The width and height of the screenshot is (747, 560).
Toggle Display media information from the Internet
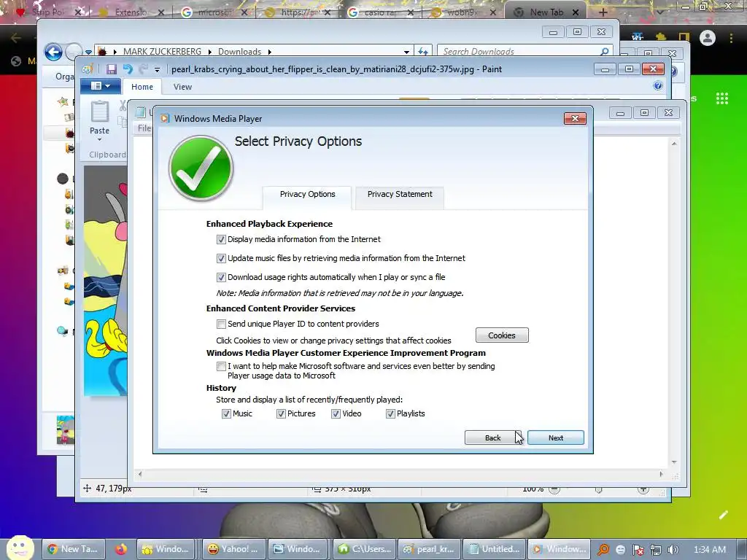coord(221,239)
